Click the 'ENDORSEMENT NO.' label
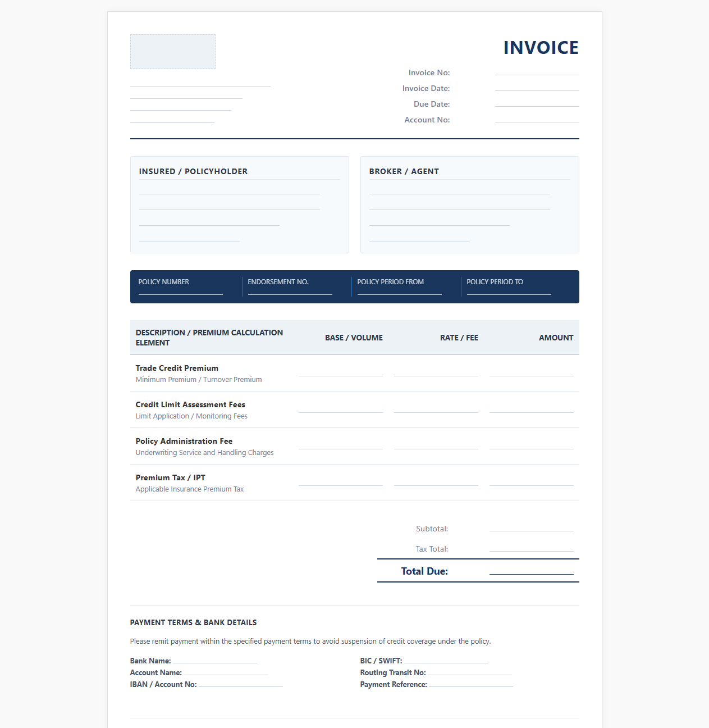709x728 pixels. pos(278,282)
